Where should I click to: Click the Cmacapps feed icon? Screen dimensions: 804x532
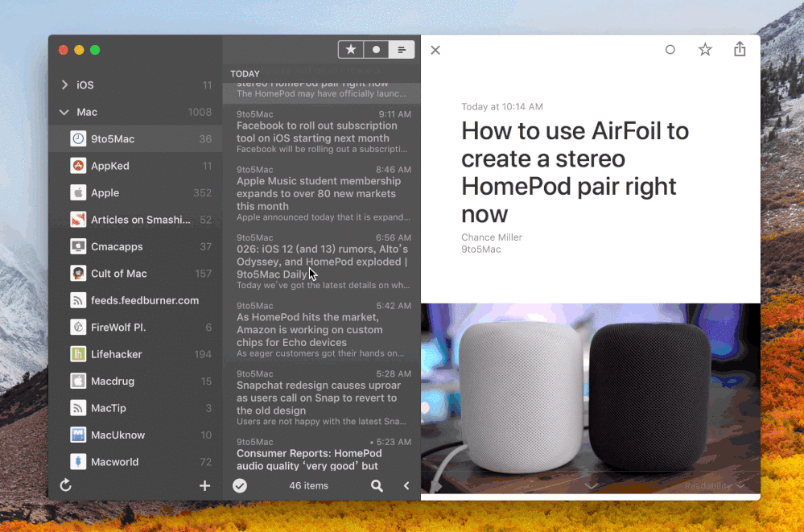pyautogui.click(x=78, y=247)
